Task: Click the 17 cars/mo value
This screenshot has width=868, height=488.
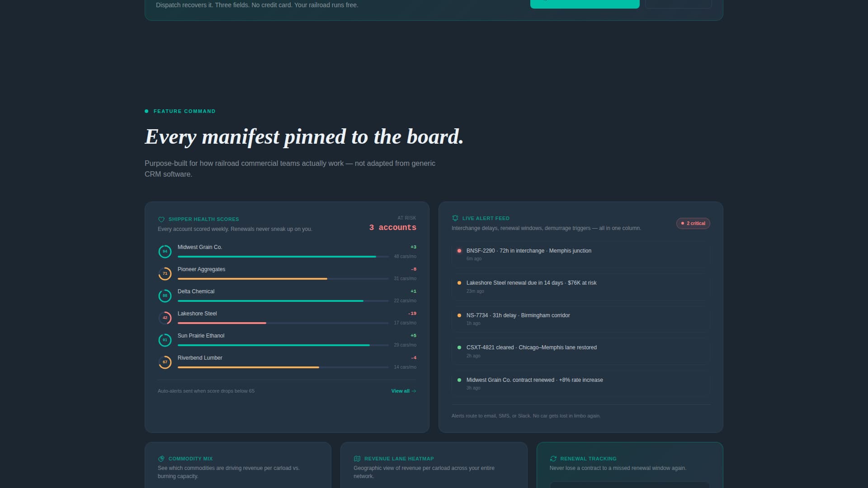Action: coord(405,323)
